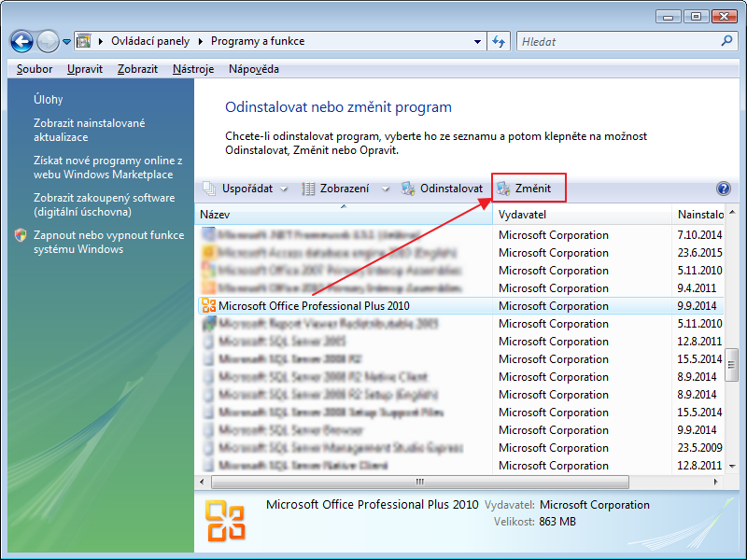
Task: Click the Odinstalovat button label
Action: click(x=451, y=189)
